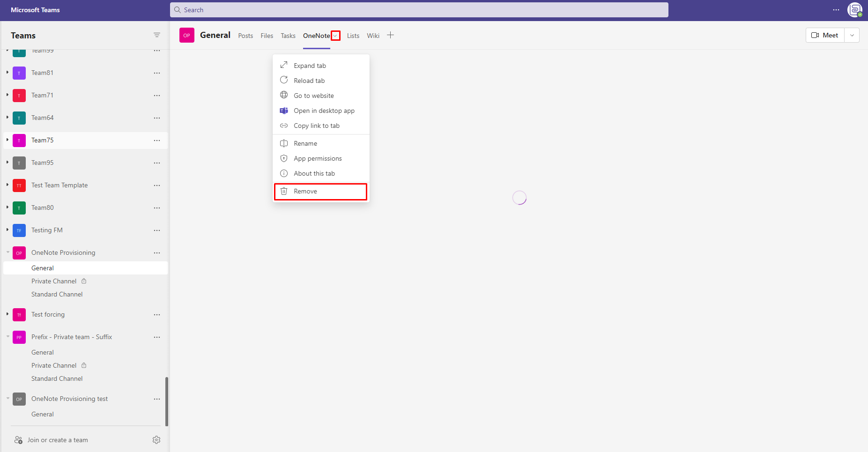Choose Reload tab from the menu
The image size is (868, 452).
click(x=321, y=81)
